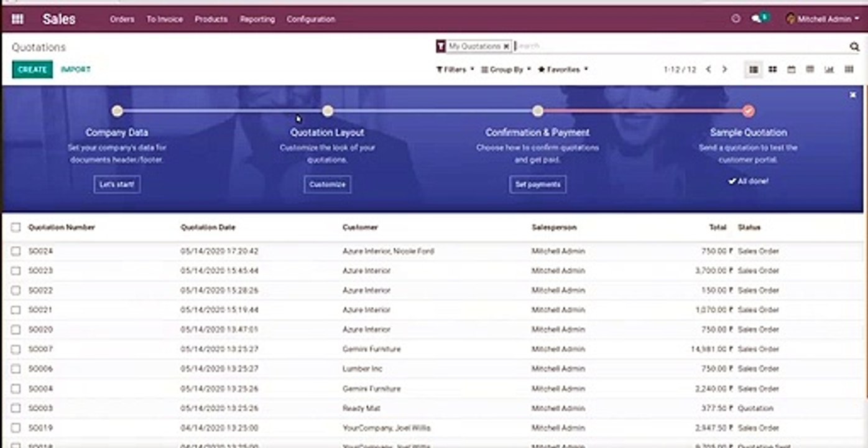Sort by Quotation Date column header
The height and width of the screenshot is (448, 868).
point(208,228)
